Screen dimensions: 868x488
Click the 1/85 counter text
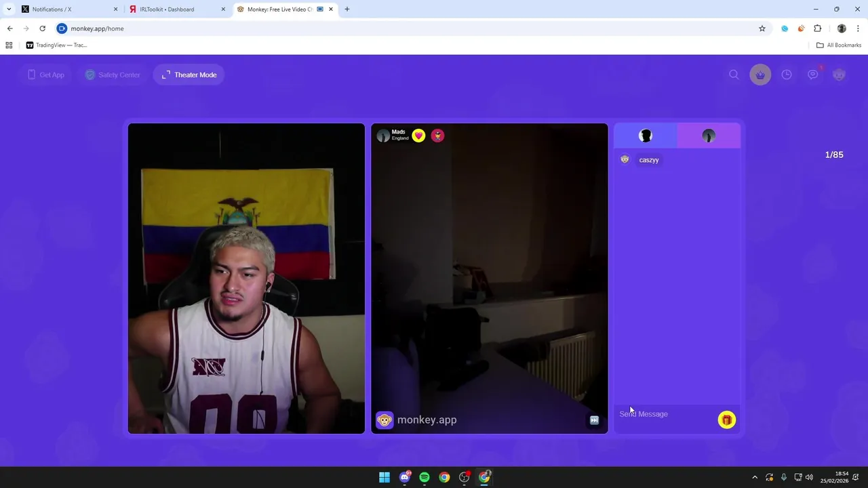coord(834,155)
